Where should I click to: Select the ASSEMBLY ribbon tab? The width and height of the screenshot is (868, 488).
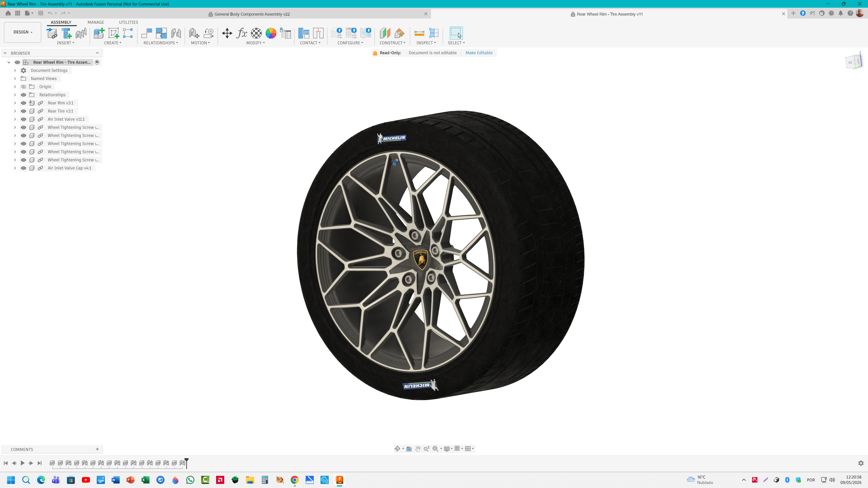tap(61, 22)
